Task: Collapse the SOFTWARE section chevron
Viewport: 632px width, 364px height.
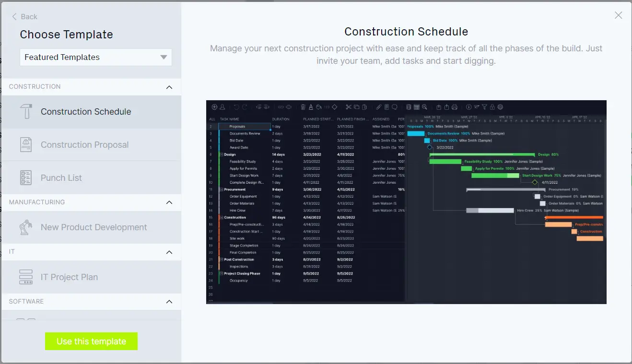Action: click(x=169, y=302)
